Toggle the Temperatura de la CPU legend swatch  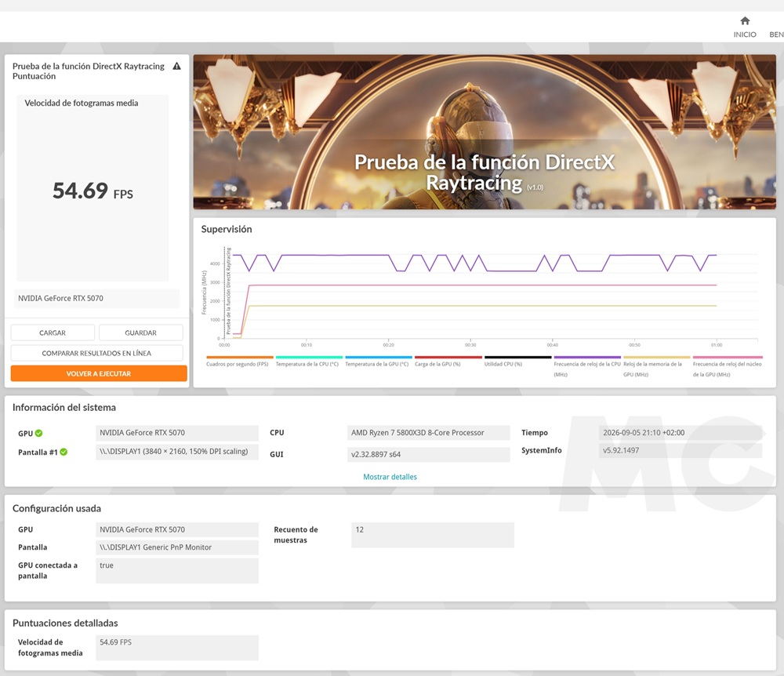tap(309, 358)
